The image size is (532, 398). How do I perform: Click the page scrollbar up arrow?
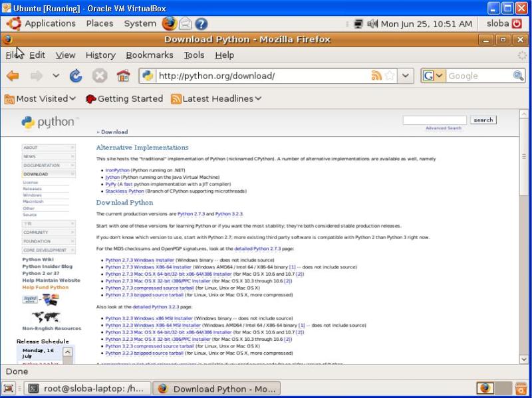pyautogui.click(x=523, y=114)
